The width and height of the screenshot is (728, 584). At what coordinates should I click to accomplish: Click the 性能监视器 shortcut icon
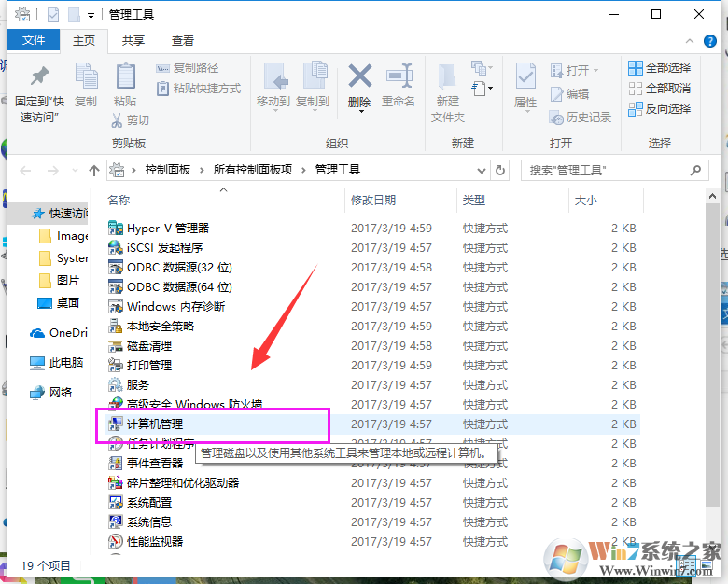point(116,541)
